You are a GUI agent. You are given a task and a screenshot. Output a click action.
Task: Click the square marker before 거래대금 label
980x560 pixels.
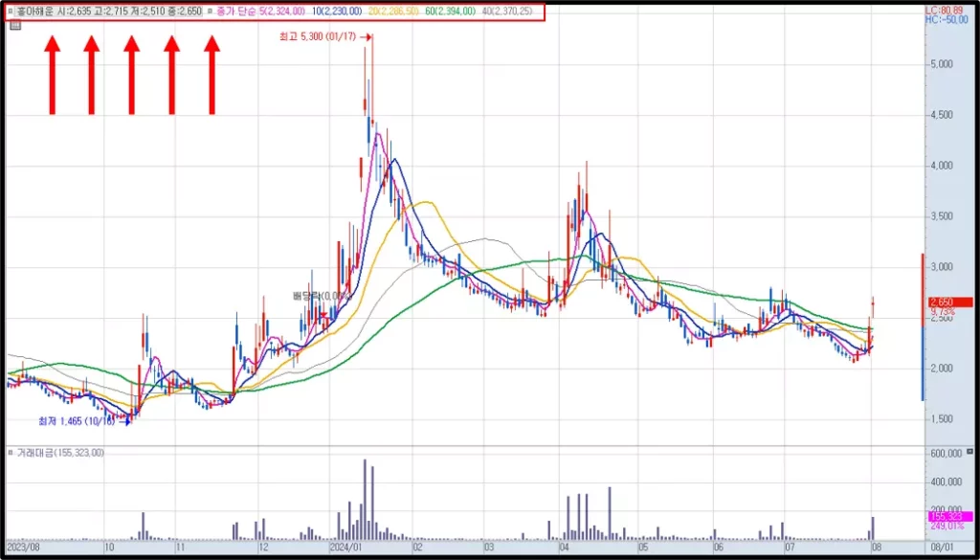coord(10,453)
